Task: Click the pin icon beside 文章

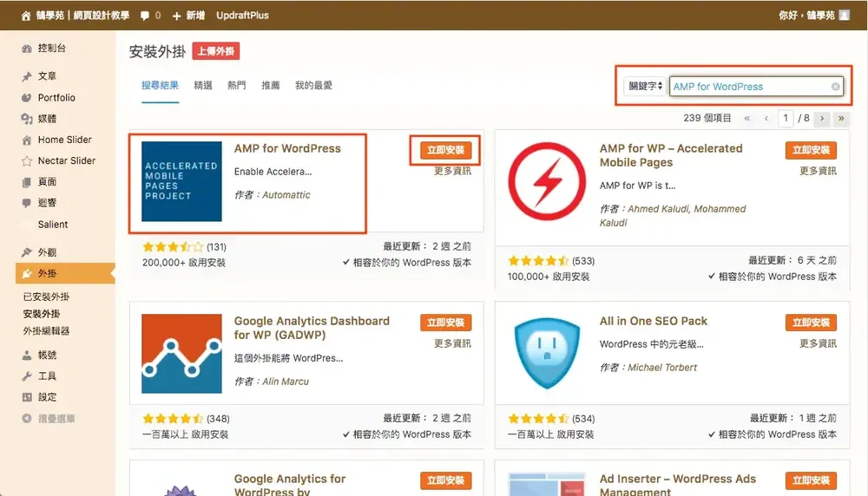Action: [x=27, y=76]
